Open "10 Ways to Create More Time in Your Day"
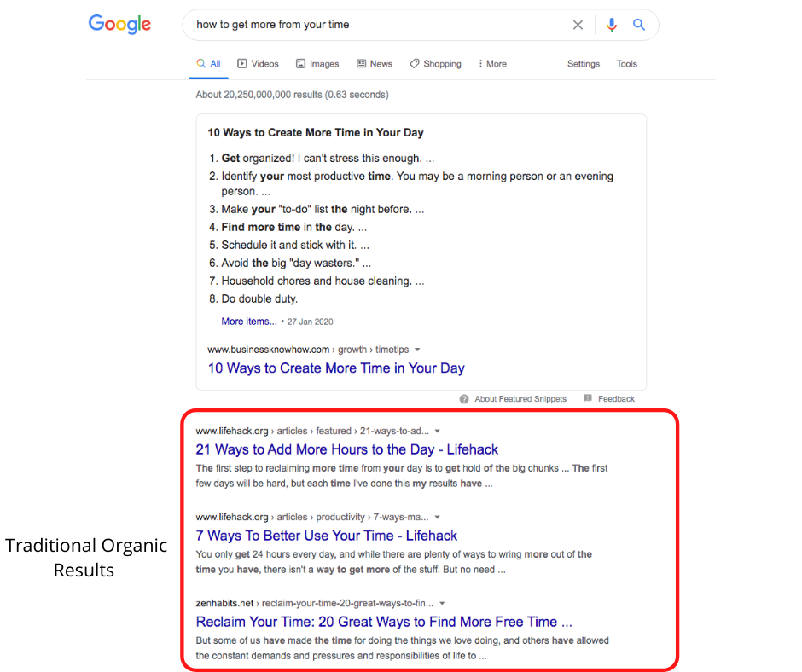The image size is (802, 672). tap(335, 368)
